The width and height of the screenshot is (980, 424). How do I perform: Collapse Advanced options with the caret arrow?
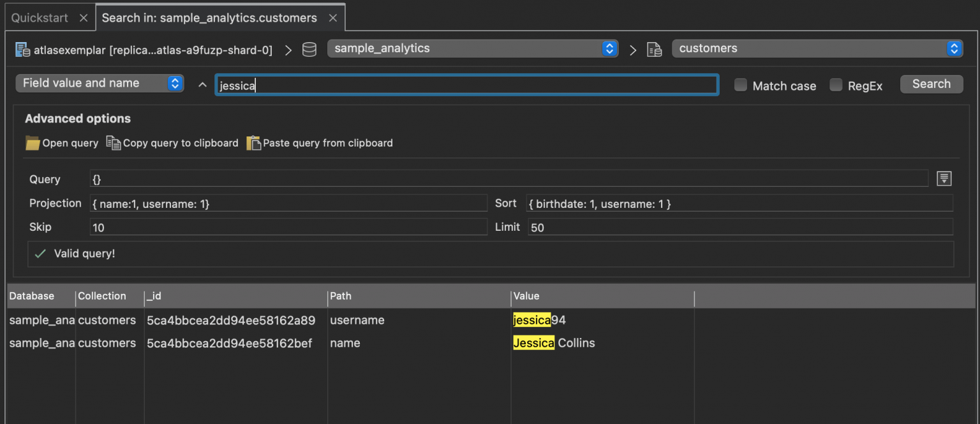click(202, 85)
